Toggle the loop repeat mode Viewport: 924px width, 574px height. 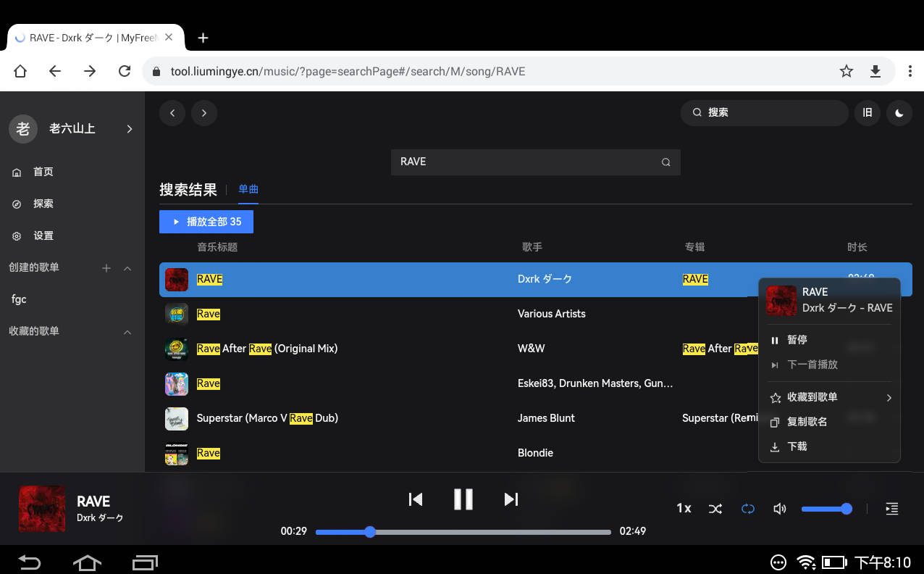click(748, 509)
